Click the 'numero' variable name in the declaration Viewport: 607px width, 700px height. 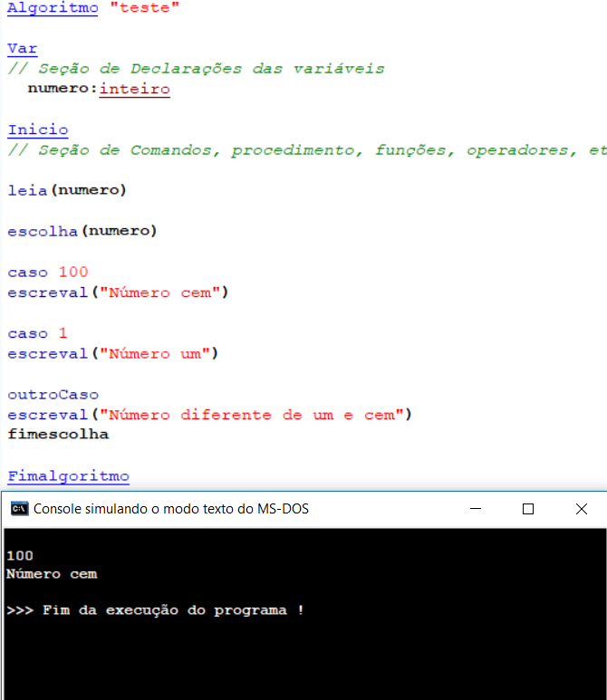pyautogui.click(x=59, y=89)
